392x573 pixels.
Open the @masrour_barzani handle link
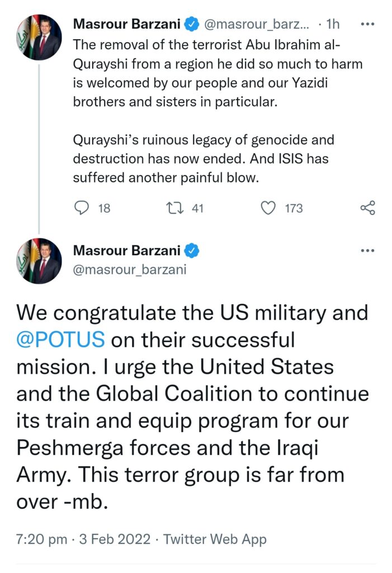(x=130, y=270)
